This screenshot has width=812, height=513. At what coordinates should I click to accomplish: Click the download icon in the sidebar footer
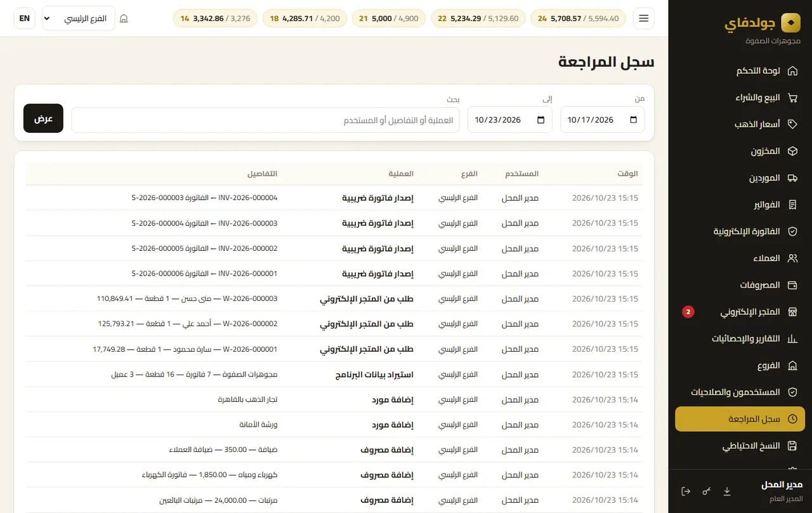point(727,491)
